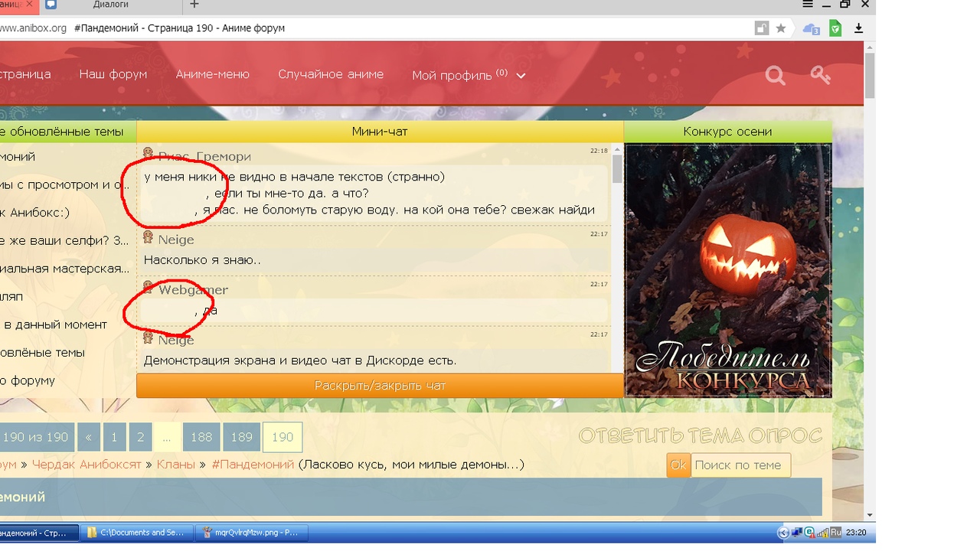Click the green shield extension icon
The image size is (980, 551).
(836, 28)
